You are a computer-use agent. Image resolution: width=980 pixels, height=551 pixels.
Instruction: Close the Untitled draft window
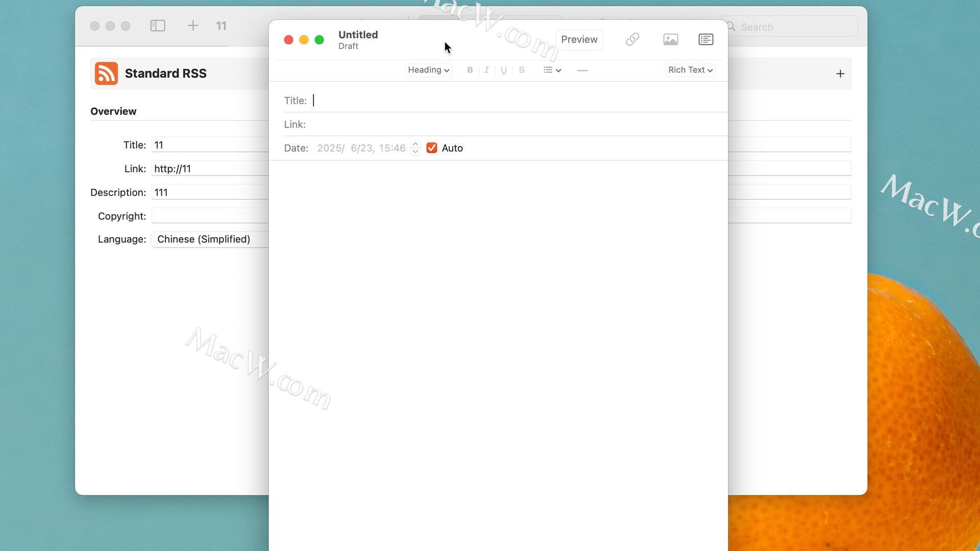click(288, 40)
